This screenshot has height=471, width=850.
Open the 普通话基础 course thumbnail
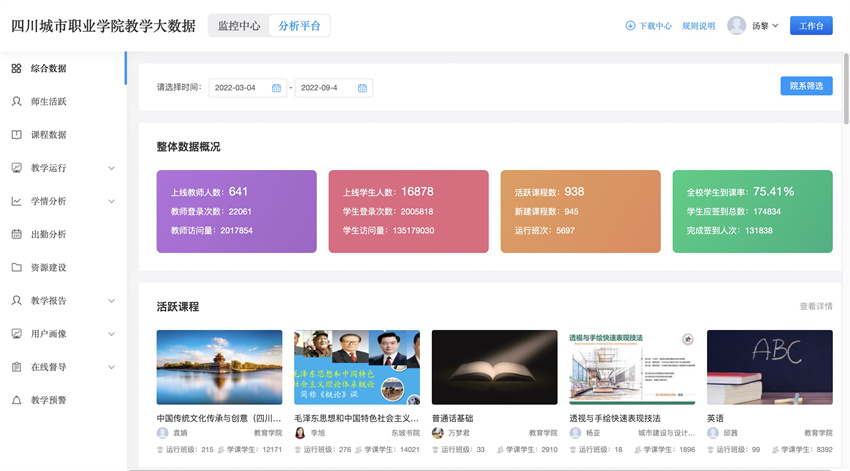coord(494,367)
